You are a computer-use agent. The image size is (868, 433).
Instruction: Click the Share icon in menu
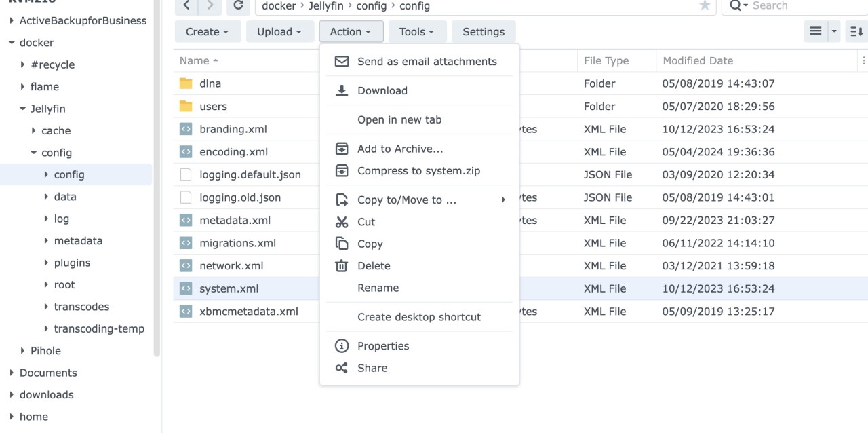coord(342,368)
